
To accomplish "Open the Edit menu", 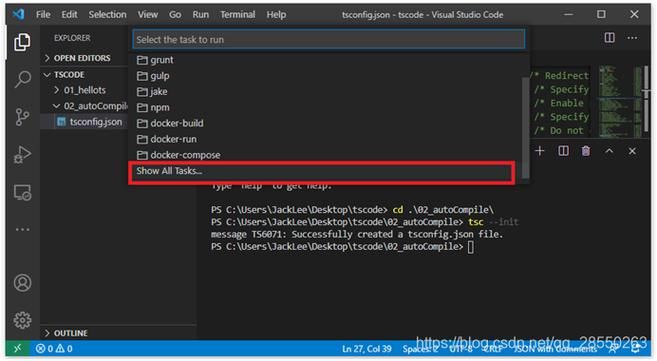I will pos(69,14).
